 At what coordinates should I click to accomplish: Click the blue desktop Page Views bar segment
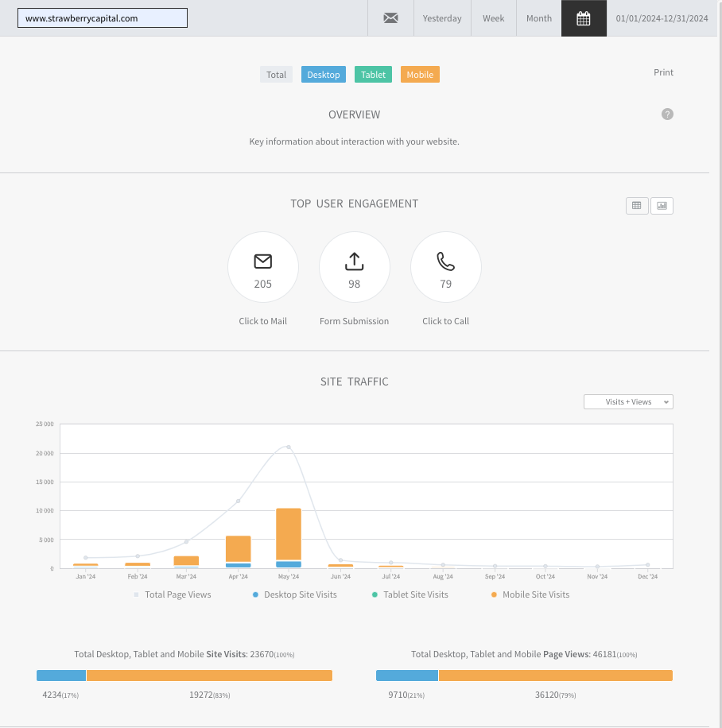(x=407, y=676)
